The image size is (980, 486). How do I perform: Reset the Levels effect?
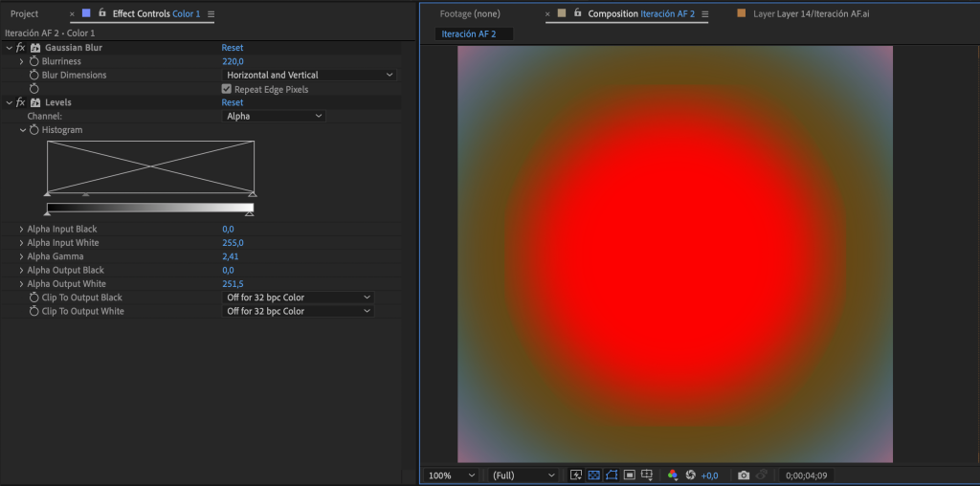click(233, 102)
